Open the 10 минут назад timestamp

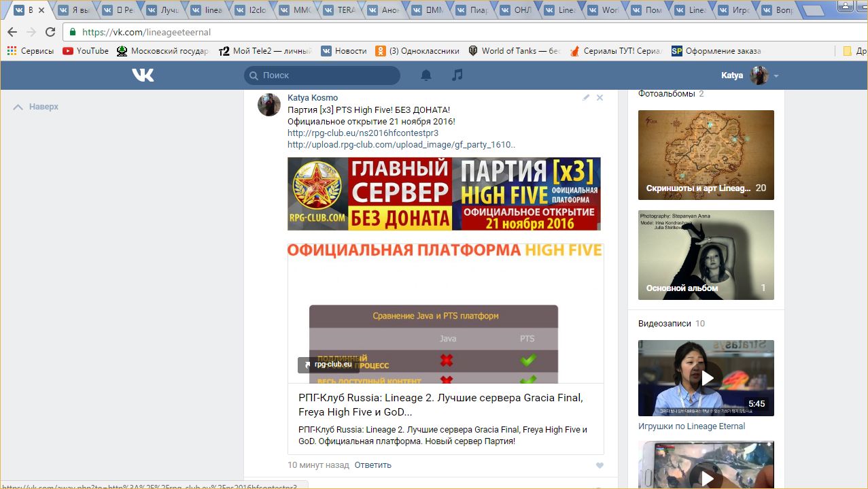317,465
